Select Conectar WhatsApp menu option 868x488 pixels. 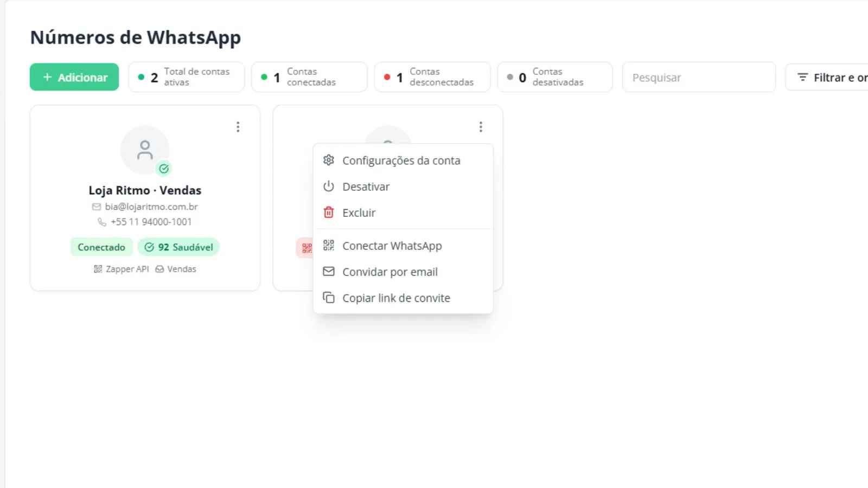(403, 246)
